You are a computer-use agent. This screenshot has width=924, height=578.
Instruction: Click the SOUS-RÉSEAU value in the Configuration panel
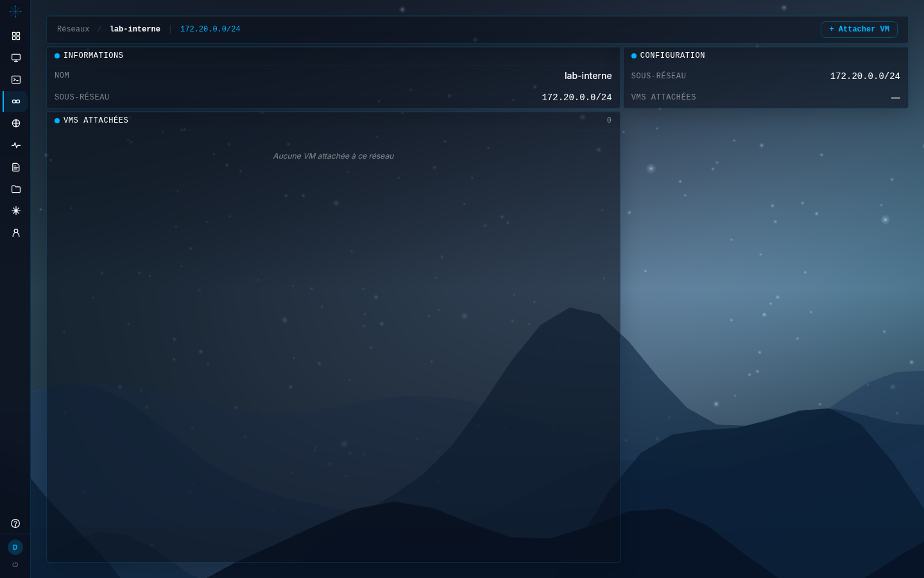(x=865, y=76)
